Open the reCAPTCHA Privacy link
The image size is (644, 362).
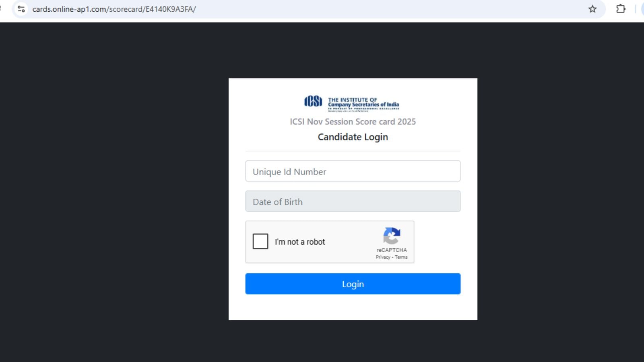point(383,257)
